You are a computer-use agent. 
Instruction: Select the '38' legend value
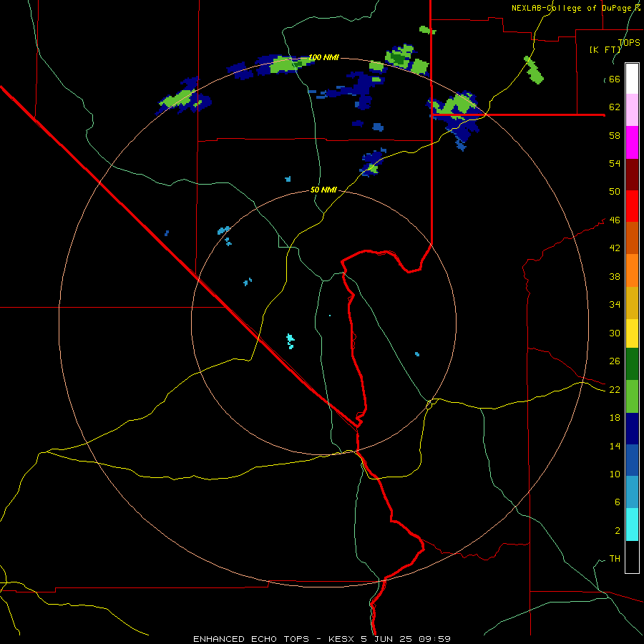(x=615, y=277)
